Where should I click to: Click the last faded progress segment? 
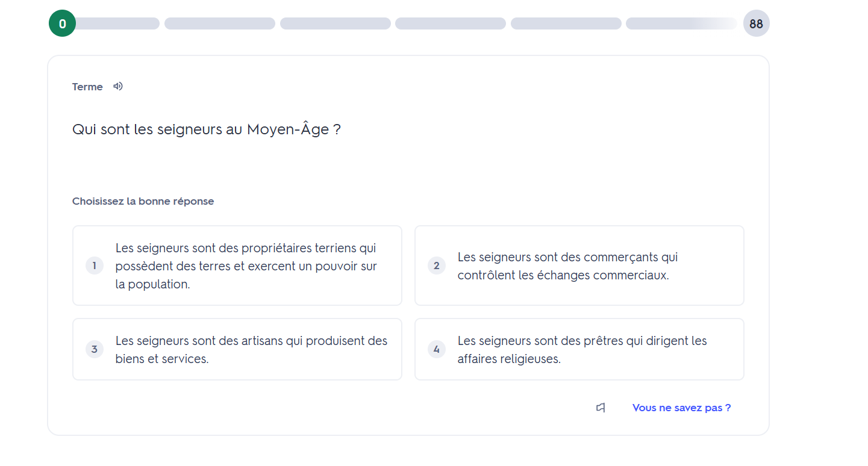[681, 23]
